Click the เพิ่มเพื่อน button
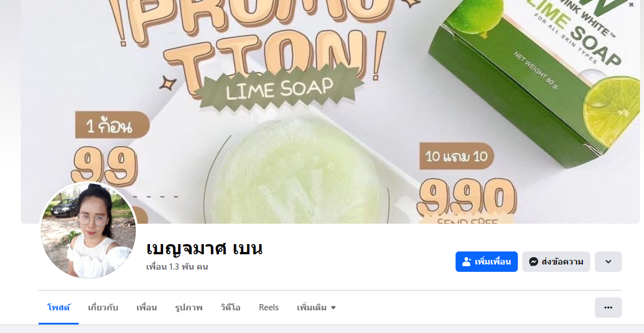 click(x=487, y=262)
